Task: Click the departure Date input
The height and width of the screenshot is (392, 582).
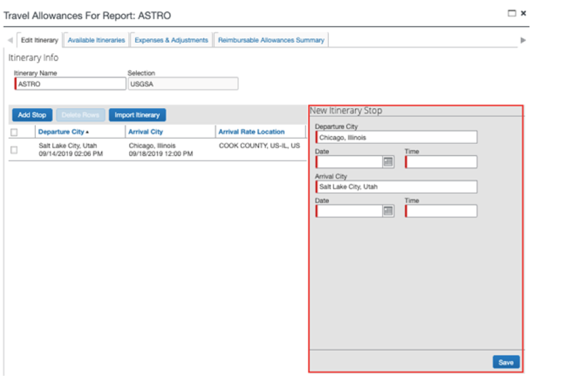Action: click(349, 162)
